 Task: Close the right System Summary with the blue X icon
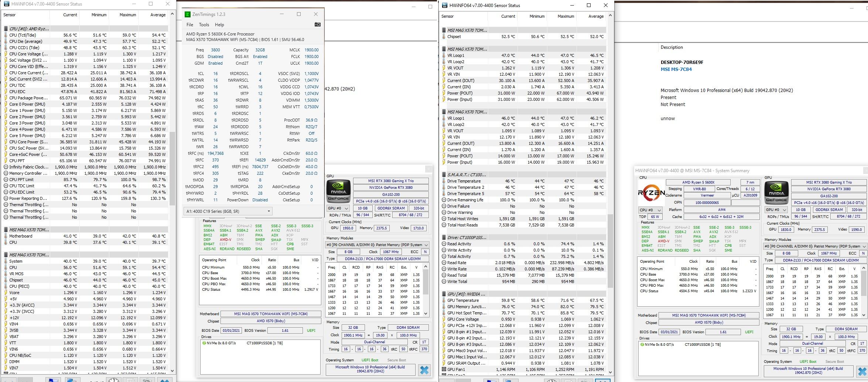point(862,372)
